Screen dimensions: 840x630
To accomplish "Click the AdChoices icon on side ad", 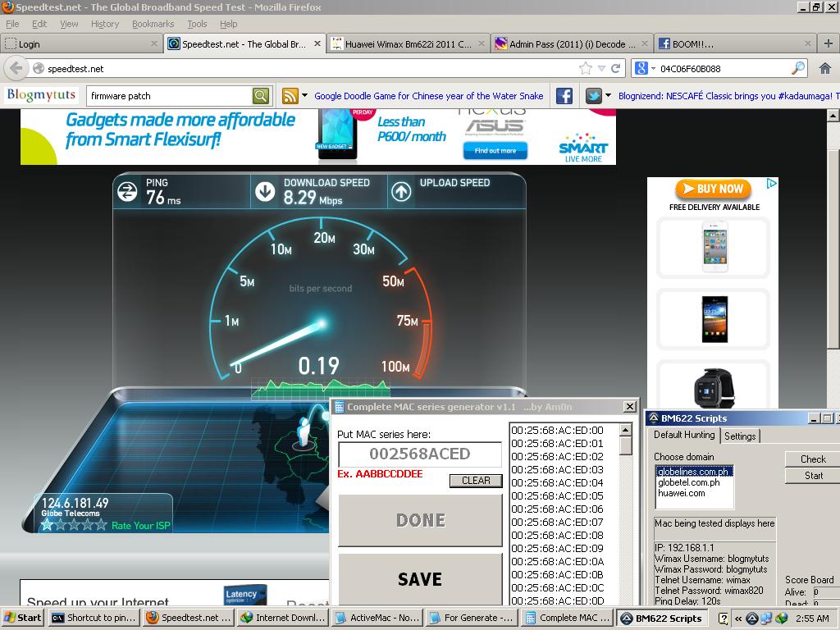I will pyautogui.click(x=771, y=183).
